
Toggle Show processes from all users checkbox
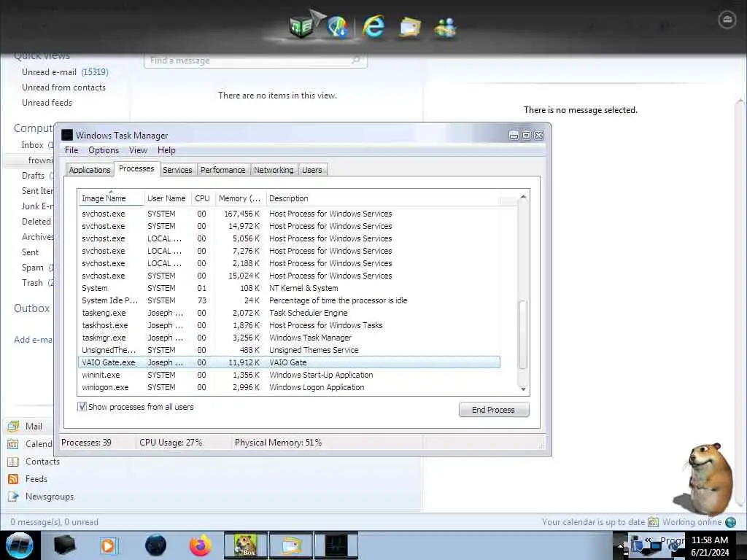pyautogui.click(x=82, y=407)
